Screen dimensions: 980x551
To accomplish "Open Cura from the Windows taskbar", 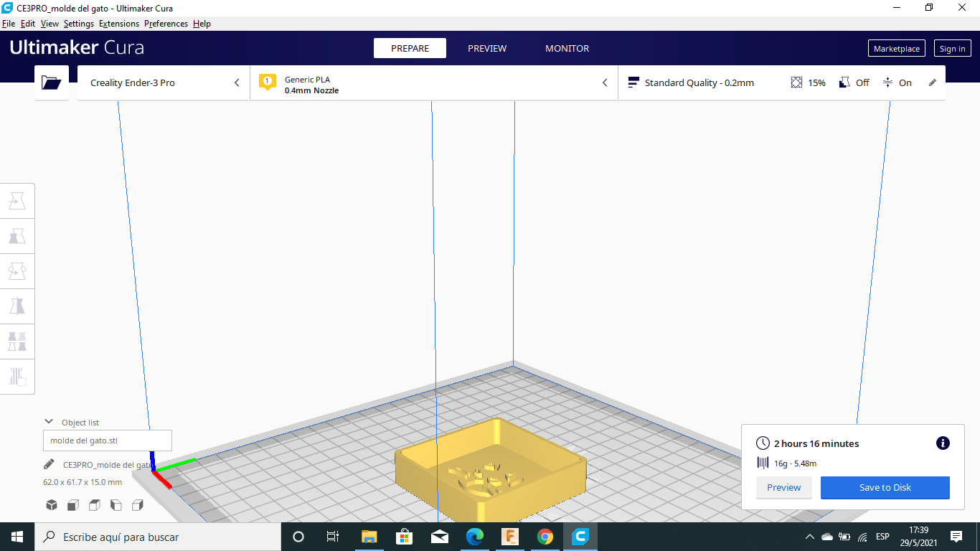I will point(580,537).
